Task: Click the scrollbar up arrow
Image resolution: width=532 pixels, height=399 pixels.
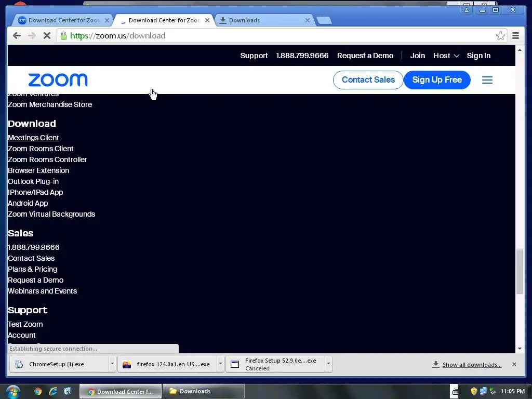Action: coord(520,50)
